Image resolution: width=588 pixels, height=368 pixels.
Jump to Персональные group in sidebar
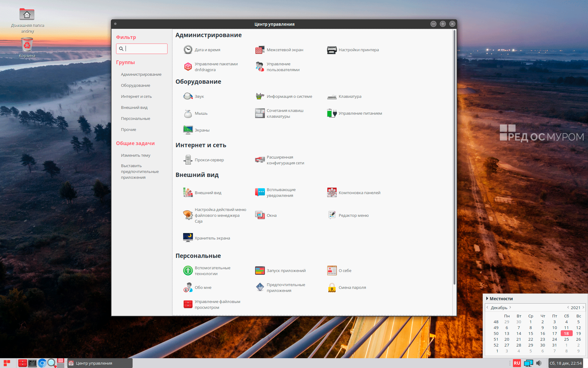[135, 118]
